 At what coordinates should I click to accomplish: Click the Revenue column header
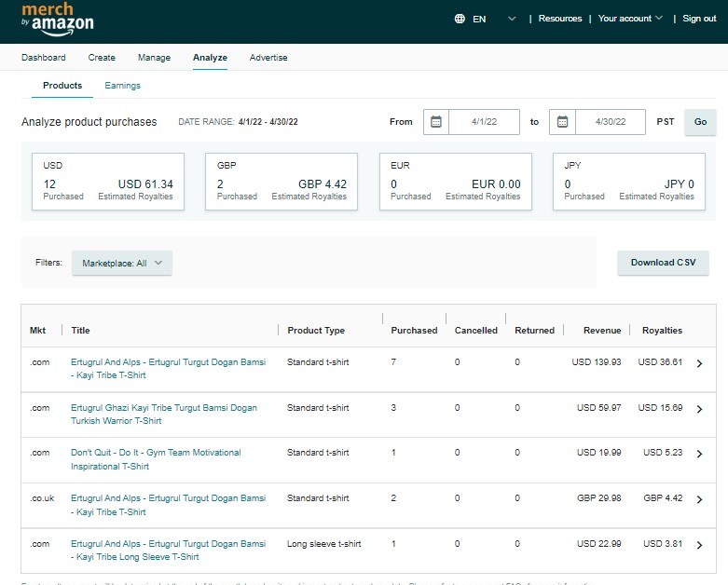click(x=602, y=331)
